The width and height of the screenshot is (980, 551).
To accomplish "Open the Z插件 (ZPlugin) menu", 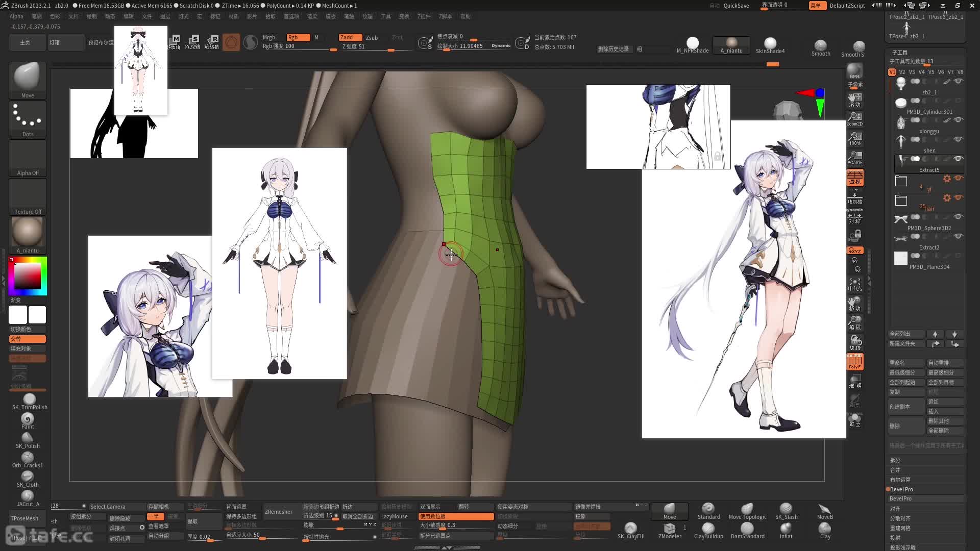I will coord(424,16).
